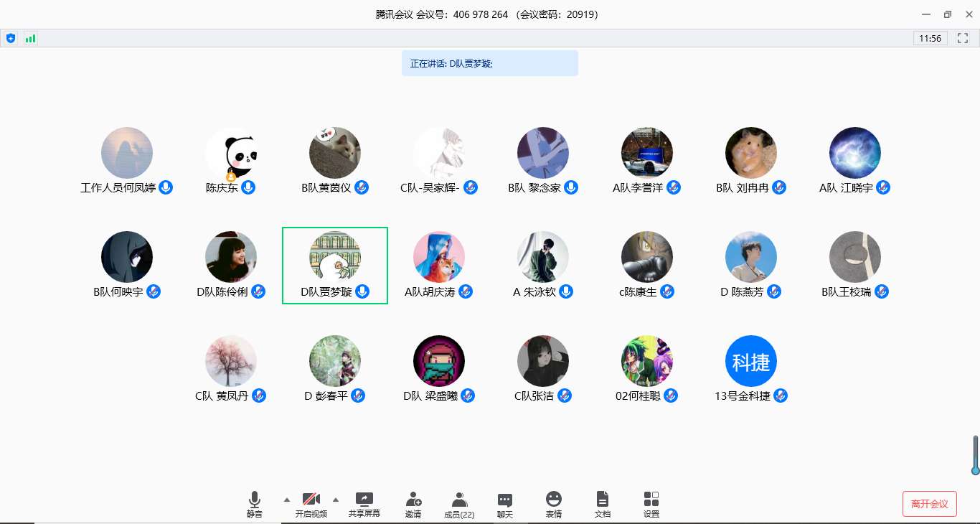Open the Emoji (表情) reactions
The width and height of the screenshot is (980, 524).
point(553,505)
